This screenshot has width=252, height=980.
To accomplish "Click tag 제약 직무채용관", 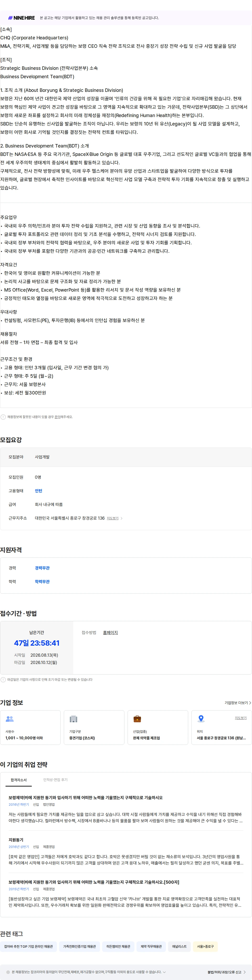I will coord(151,946).
